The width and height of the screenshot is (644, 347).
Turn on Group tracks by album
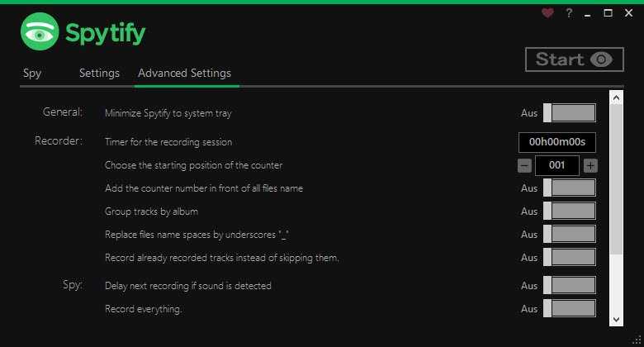(570, 212)
